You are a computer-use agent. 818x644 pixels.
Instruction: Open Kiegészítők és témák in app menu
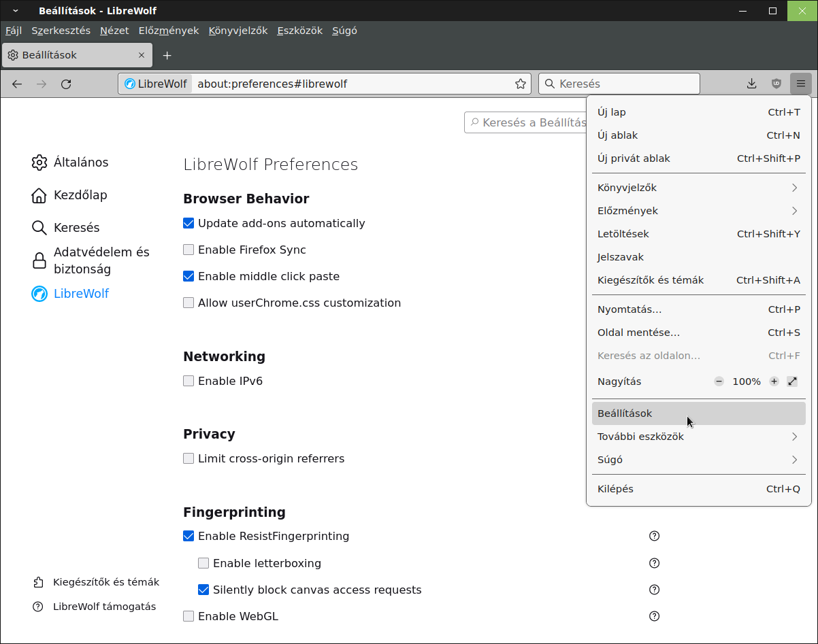pos(699,280)
